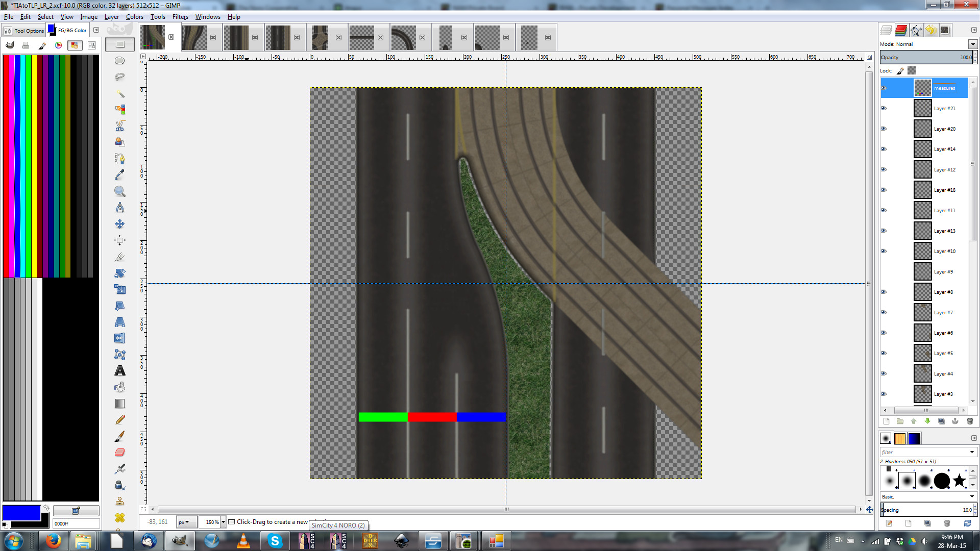Select the Heal tool bandage icon
This screenshot has width=980, height=551.
click(x=120, y=518)
